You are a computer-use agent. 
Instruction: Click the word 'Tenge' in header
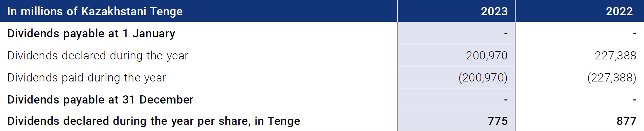(x=167, y=12)
